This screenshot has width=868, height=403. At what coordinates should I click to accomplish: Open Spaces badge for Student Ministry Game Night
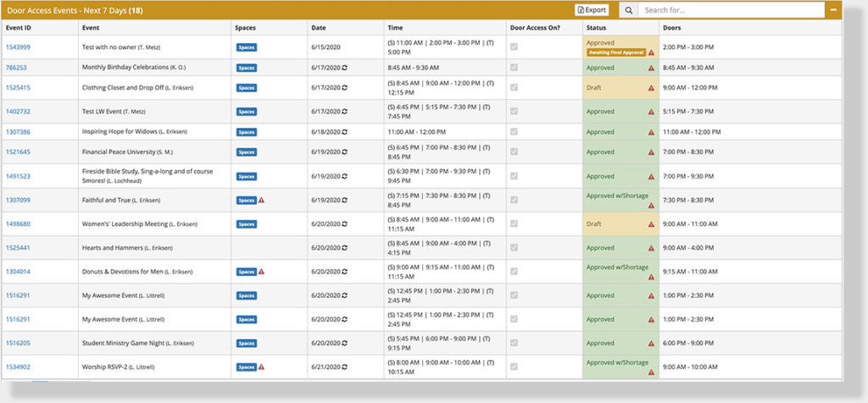pyautogui.click(x=247, y=343)
